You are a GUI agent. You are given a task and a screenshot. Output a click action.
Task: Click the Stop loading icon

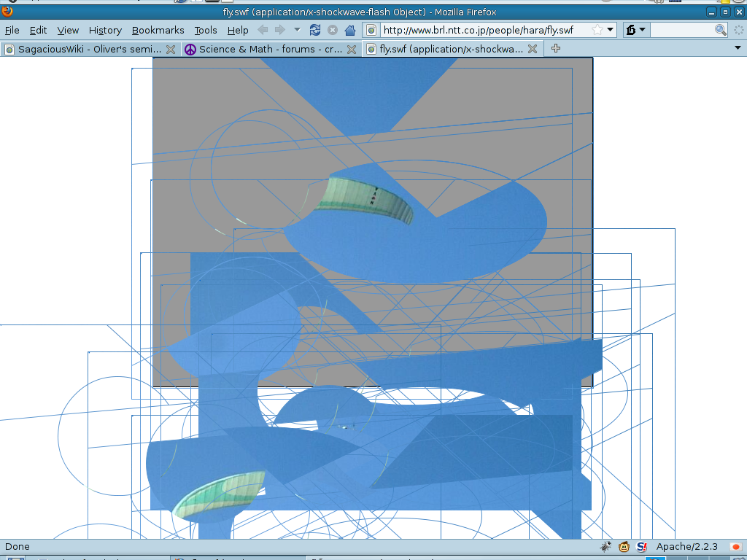(333, 30)
